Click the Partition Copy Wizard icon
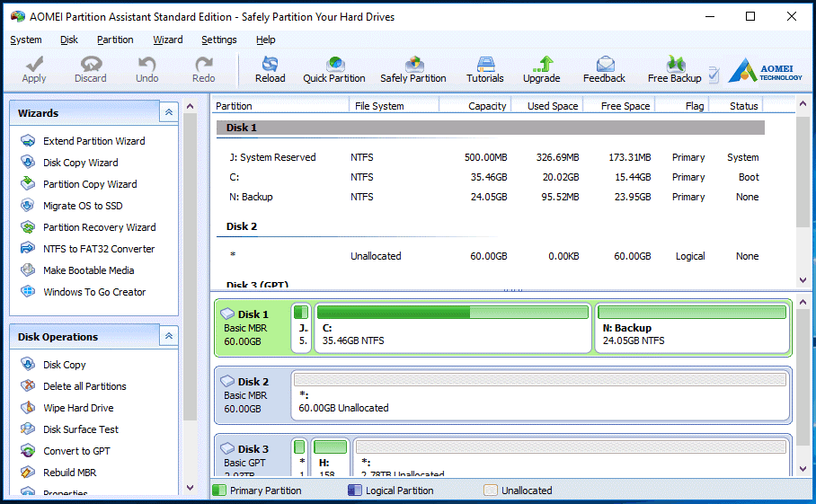The height and width of the screenshot is (504, 816). click(x=28, y=184)
